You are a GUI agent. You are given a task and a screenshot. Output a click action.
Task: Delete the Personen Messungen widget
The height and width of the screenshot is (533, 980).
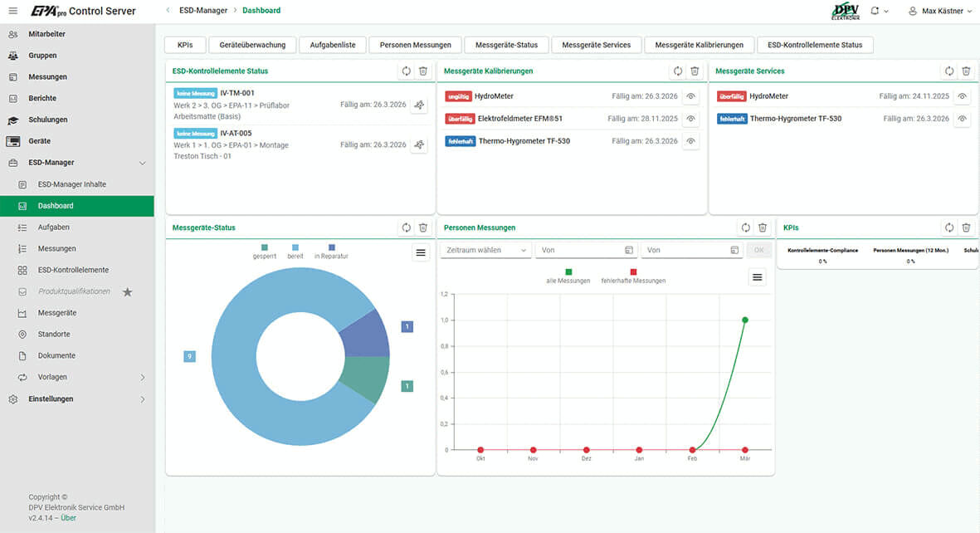click(762, 227)
